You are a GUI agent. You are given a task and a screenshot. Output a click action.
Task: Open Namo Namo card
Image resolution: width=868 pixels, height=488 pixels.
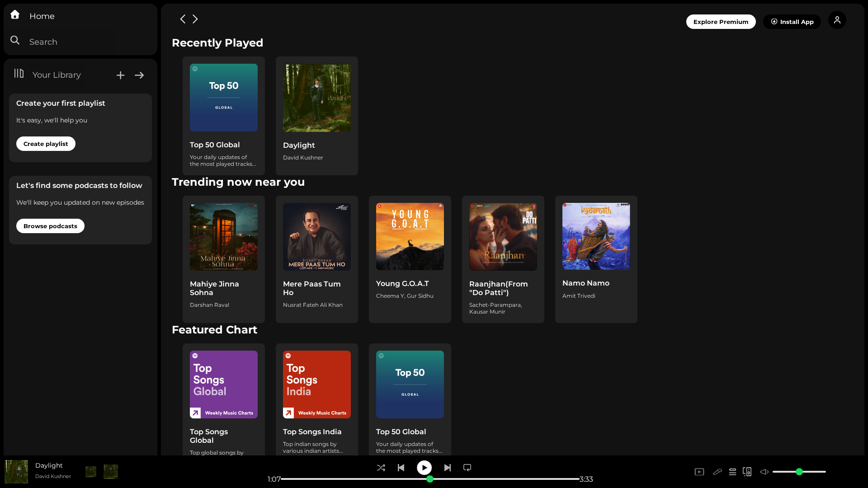click(596, 259)
